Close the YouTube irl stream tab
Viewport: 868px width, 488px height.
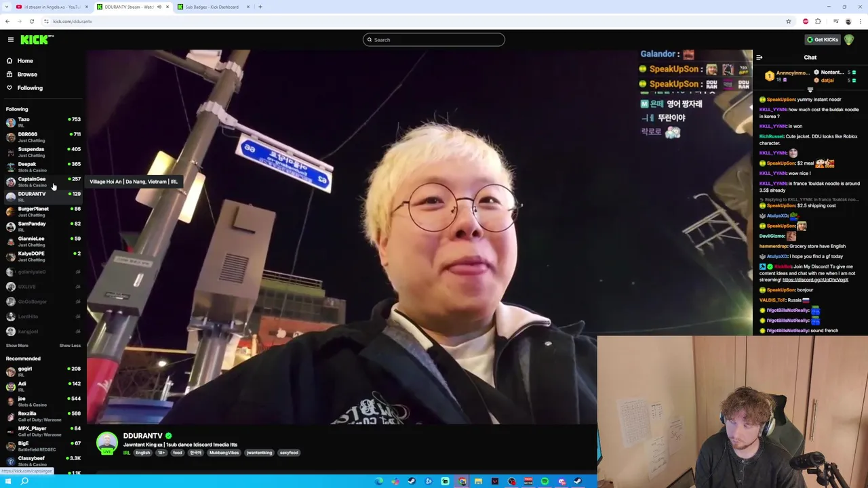coord(87,7)
